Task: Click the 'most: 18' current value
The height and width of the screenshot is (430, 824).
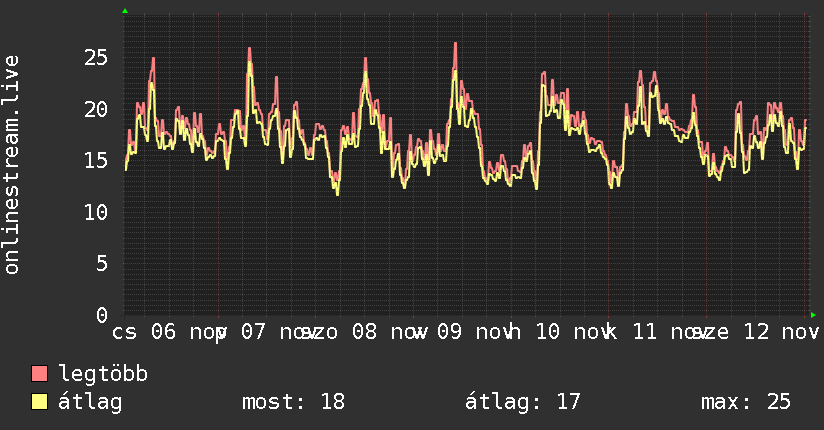Action: click(x=293, y=402)
